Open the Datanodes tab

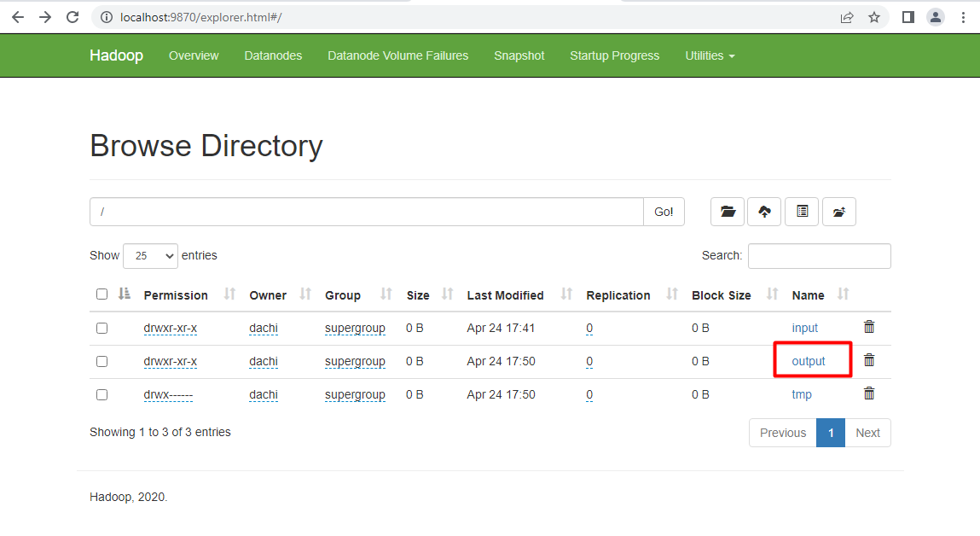click(273, 55)
